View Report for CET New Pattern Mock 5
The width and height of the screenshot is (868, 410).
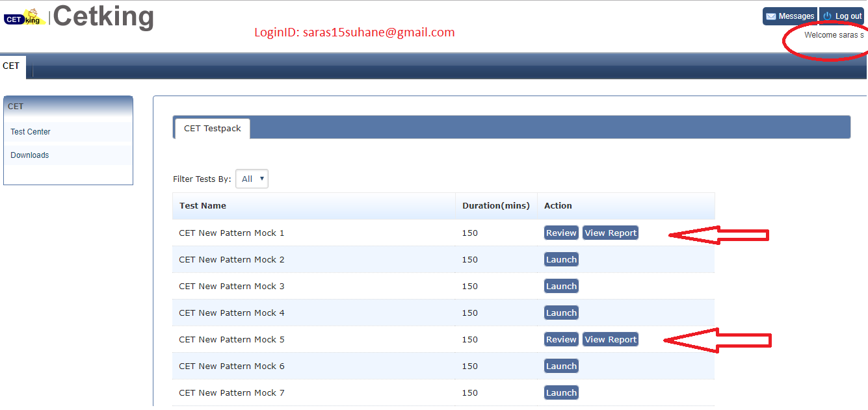(611, 340)
